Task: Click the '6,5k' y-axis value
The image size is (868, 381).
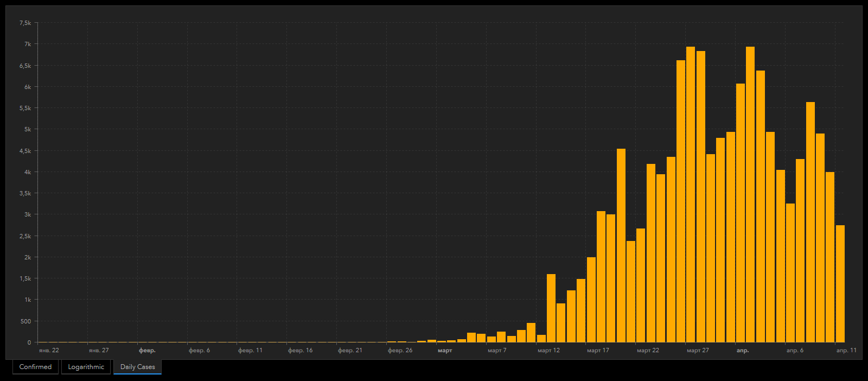Action: coord(25,66)
